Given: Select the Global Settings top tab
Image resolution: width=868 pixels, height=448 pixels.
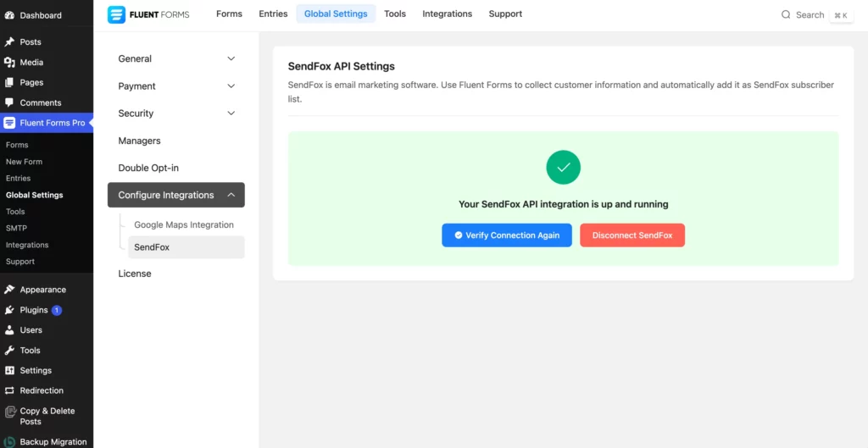Looking at the screenshot, I should click(336, 14).
